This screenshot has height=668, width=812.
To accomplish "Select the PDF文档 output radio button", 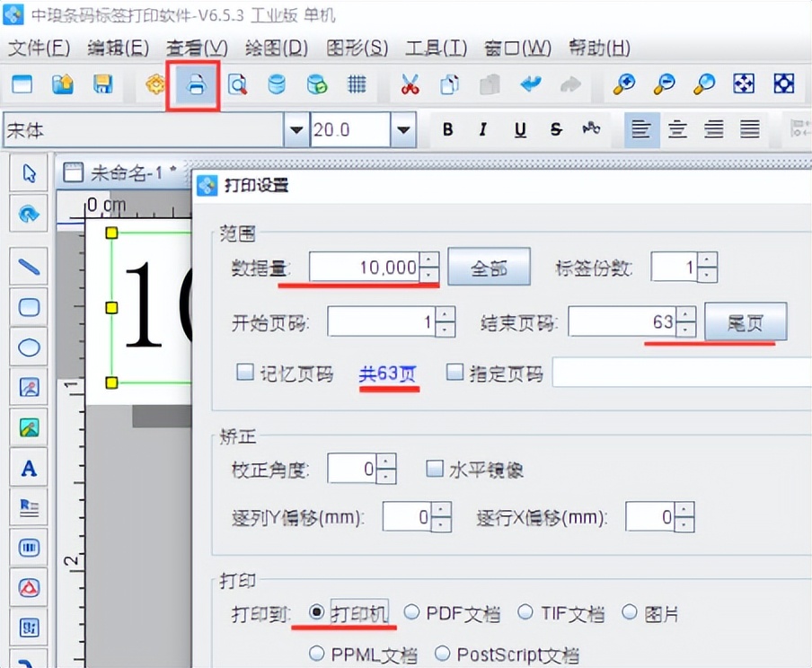I will click(412, 613).
